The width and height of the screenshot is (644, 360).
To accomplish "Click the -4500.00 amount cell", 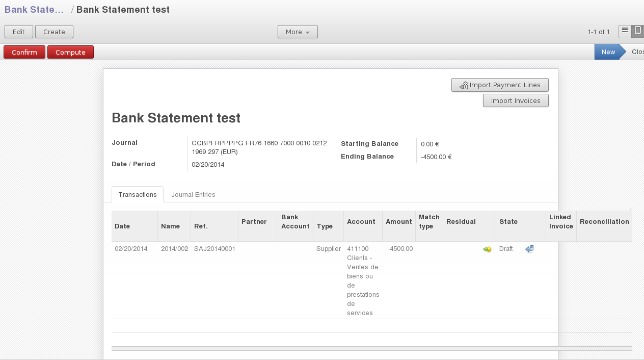I will (x=400, y=249).
